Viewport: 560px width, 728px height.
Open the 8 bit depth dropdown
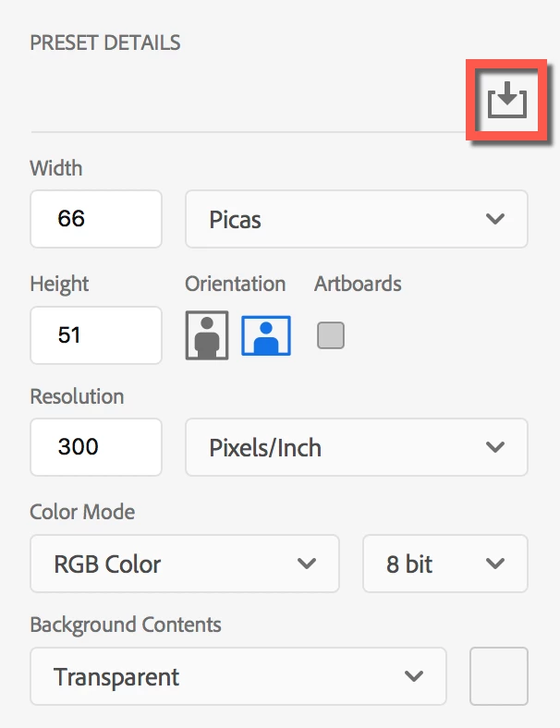(444, 564)
